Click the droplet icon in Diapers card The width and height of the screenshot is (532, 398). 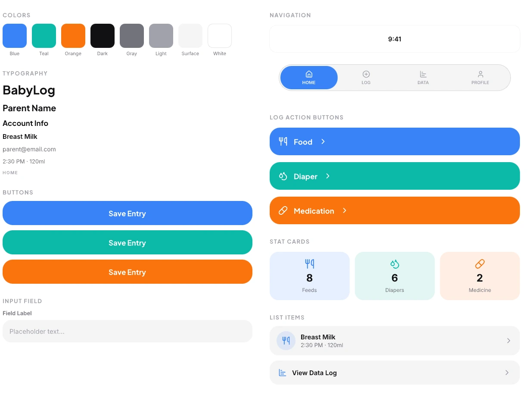(x=395, y=263)
